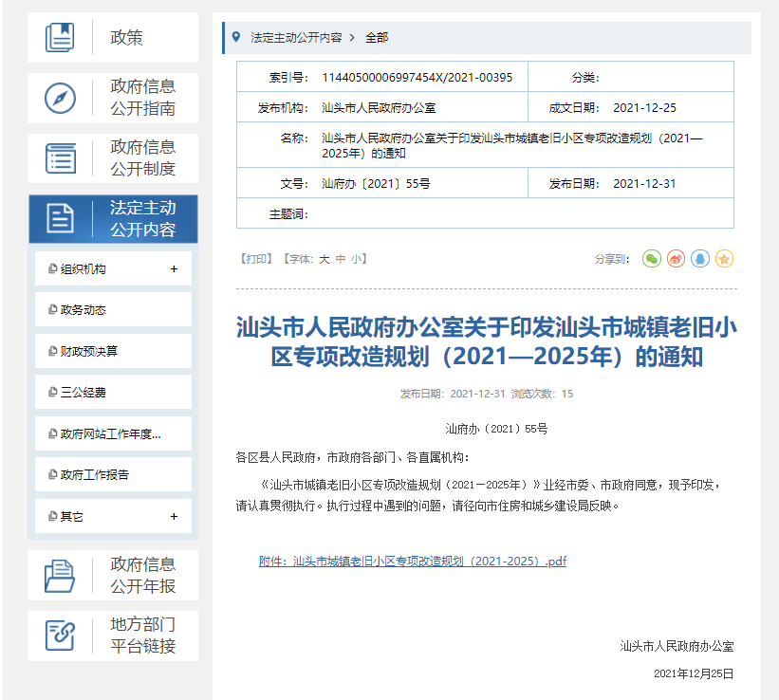Share the notice to Qzone star icon
779x700 pixels.
[724, 258]
